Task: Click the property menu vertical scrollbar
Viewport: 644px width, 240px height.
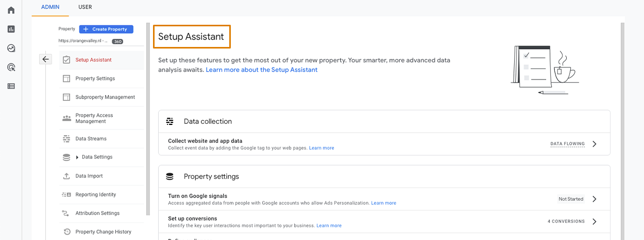Action: click(x=148, y=119)
